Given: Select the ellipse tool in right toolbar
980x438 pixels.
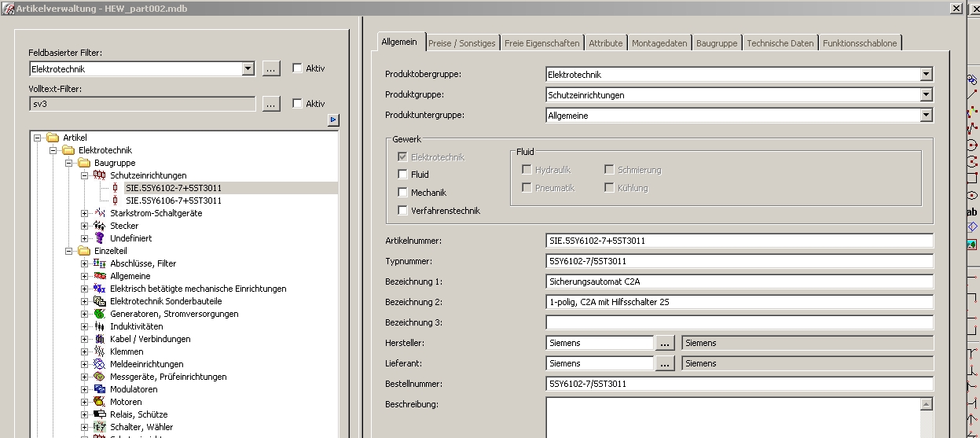Looking at the screenshot, I should [972, 195].
